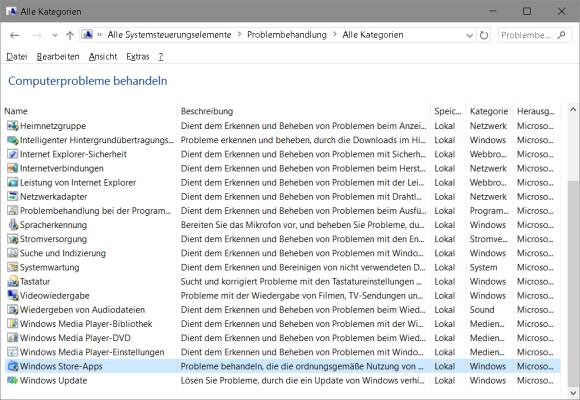580x400 pixels.
Task: Click the refresh button beside address bar
Action: click(484, 35)
